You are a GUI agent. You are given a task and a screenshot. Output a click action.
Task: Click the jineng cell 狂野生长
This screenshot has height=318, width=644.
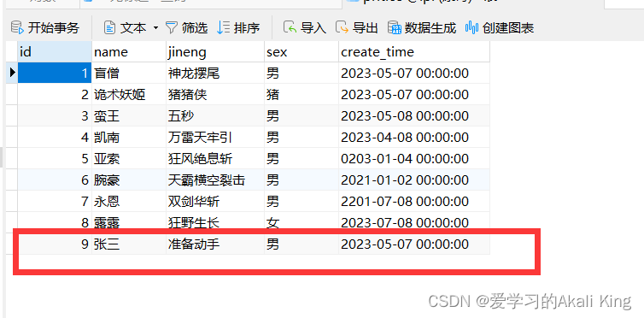[x=215, y=222]
